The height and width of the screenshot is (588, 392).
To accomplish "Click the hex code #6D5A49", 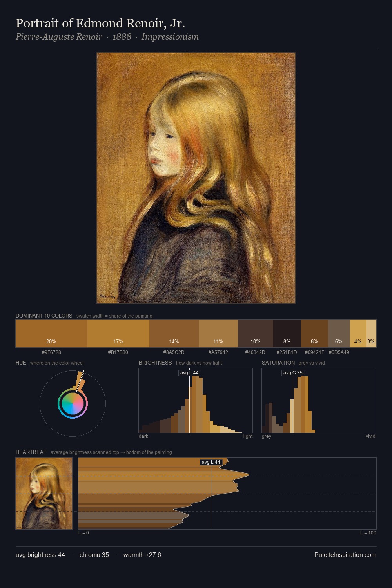I will click(x=339, y=352).
